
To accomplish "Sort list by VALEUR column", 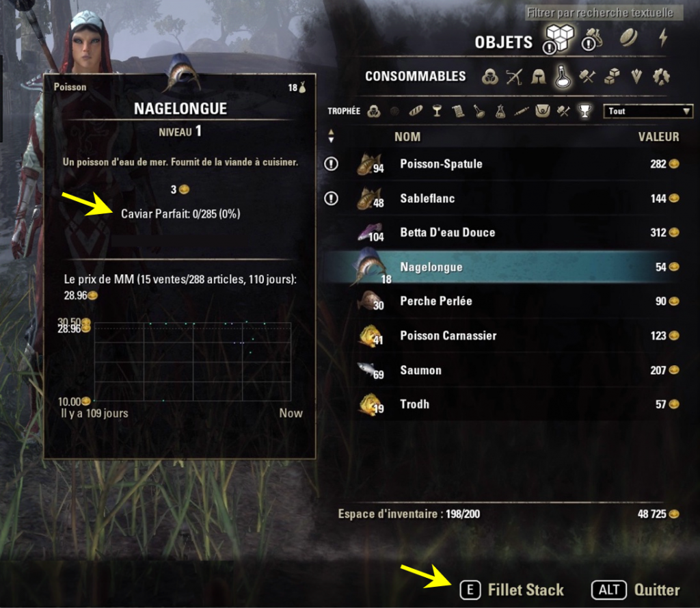I will tap(658, 137).
